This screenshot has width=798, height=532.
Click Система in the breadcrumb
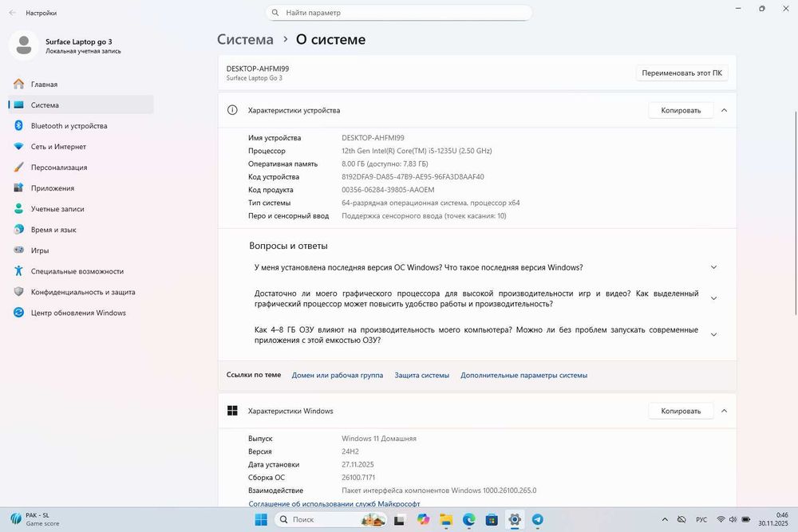tap(245, 39)
